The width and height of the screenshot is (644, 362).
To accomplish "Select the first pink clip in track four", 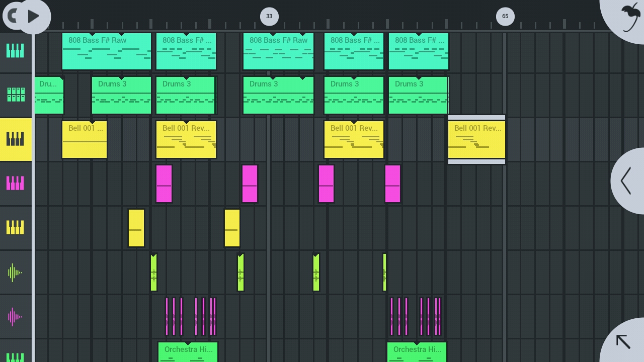I will tap(164, 184).
